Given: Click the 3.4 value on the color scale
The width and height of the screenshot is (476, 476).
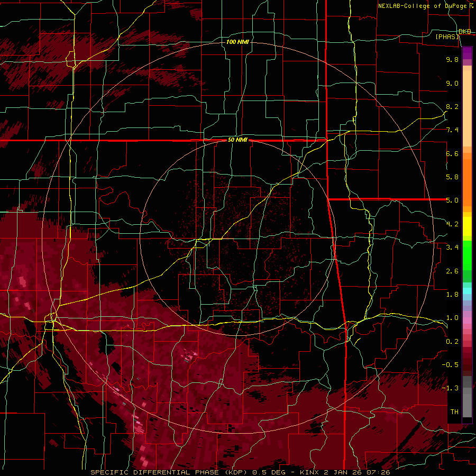Looking at the screenshot, I should (x=452, y=247).
